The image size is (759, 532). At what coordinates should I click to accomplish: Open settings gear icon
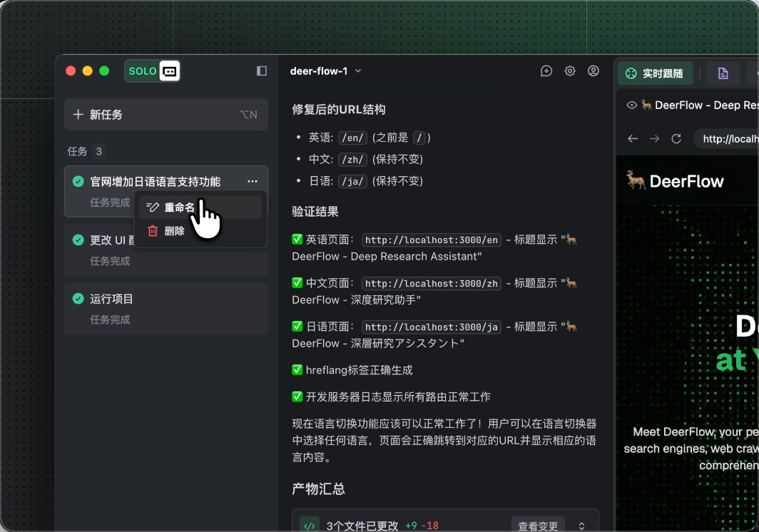pyautogui.click(x=570, y=71)
